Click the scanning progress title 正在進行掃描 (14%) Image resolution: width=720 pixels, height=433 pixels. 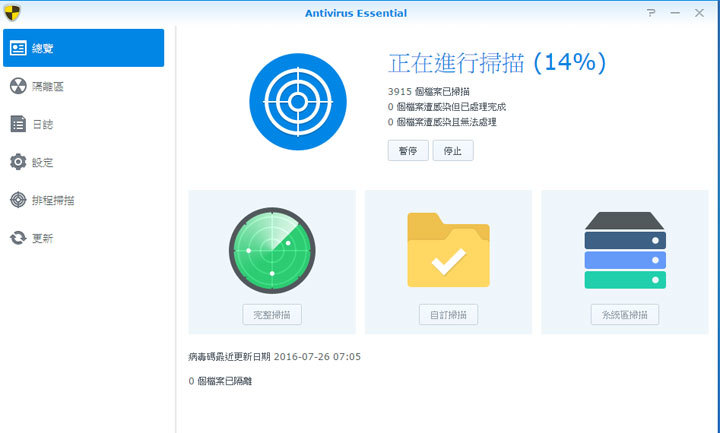click(x=497, y=62)
